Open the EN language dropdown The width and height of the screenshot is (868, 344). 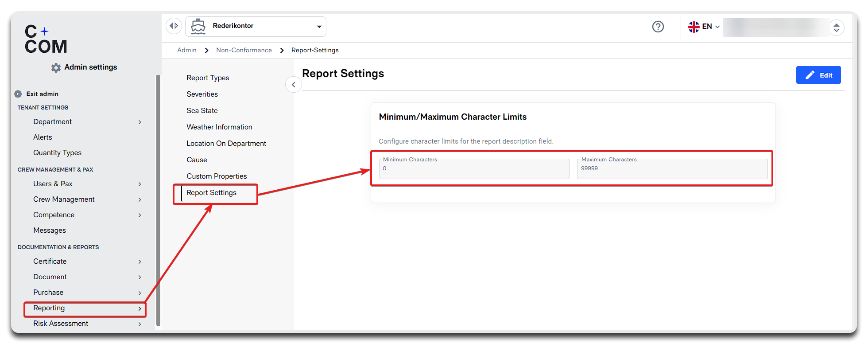click(711, 27)
